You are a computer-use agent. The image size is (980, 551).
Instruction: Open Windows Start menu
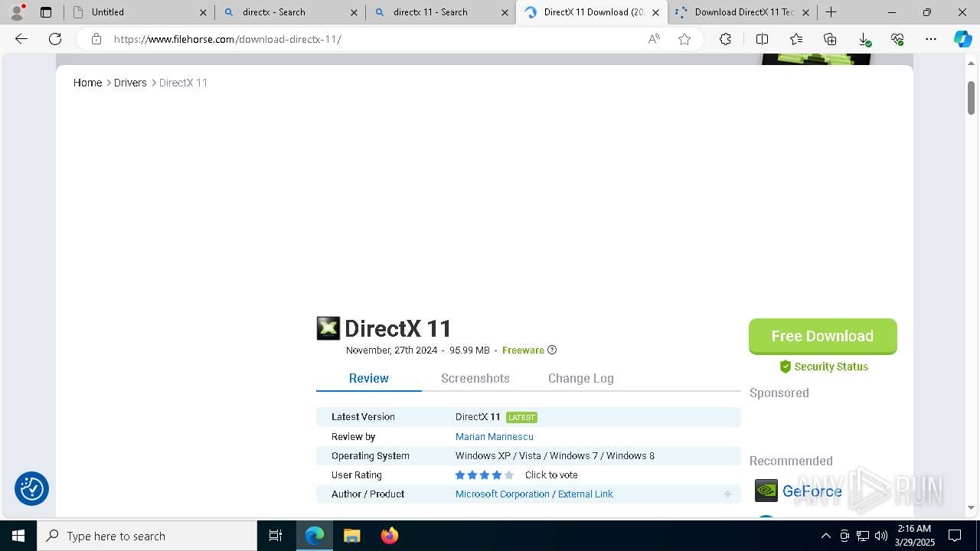pos(18,536)
